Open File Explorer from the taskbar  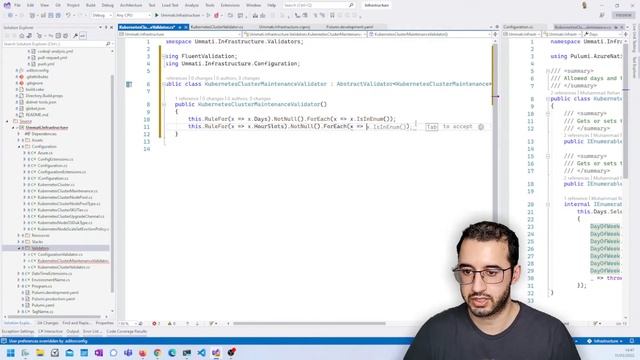40,353
